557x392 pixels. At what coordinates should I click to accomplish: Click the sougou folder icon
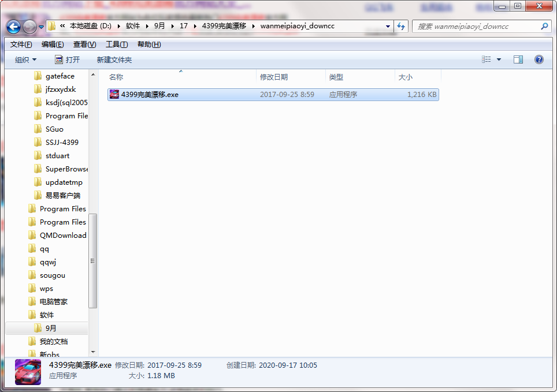pyautogui.click(x=32, y=275)
